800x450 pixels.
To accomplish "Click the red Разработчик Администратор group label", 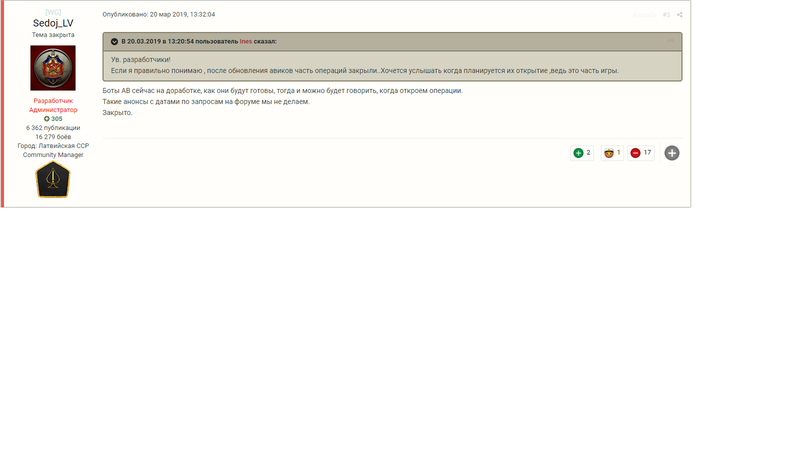I will click(53, 105).
